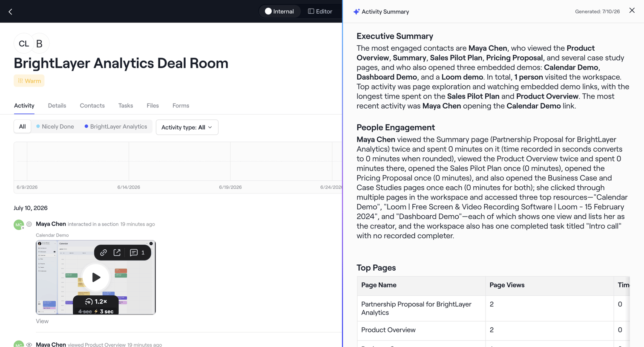Image resolution: width=644 pixels, height=347 pixels.
Task: Click the B avatar circle
Action: (x=40, y=43)
